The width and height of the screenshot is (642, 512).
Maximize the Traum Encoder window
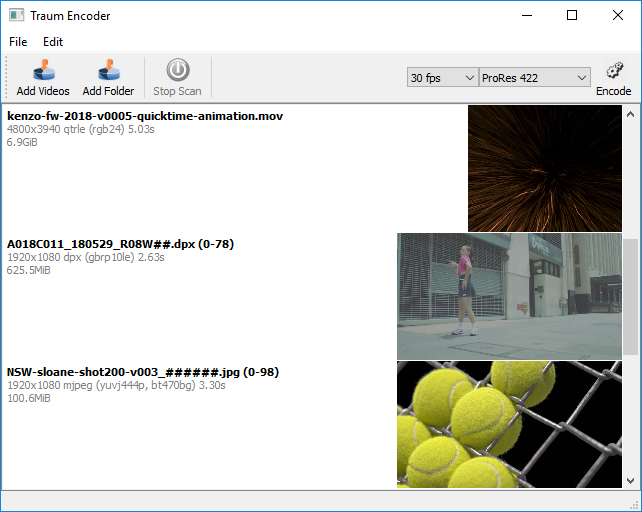coord(572,16)
